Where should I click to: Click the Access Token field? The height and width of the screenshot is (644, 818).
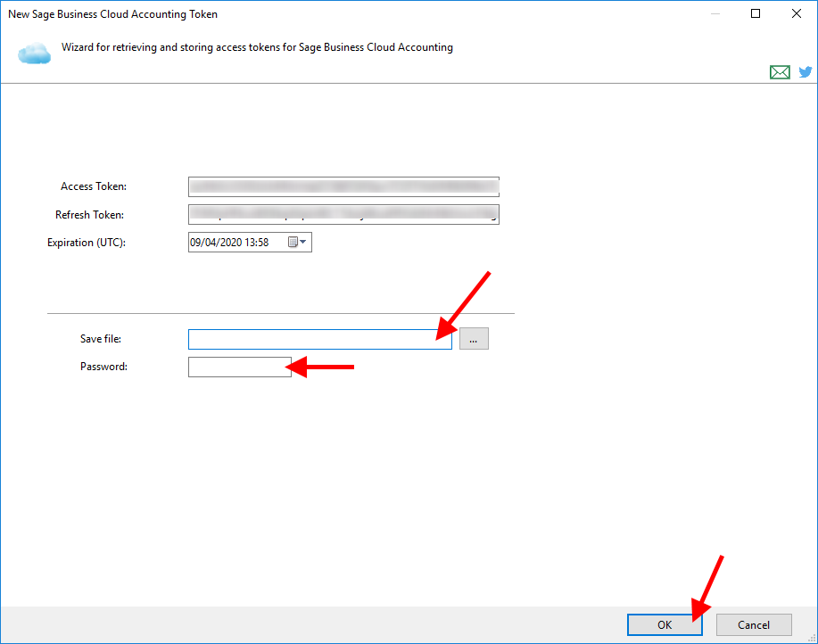pos(343,186)
